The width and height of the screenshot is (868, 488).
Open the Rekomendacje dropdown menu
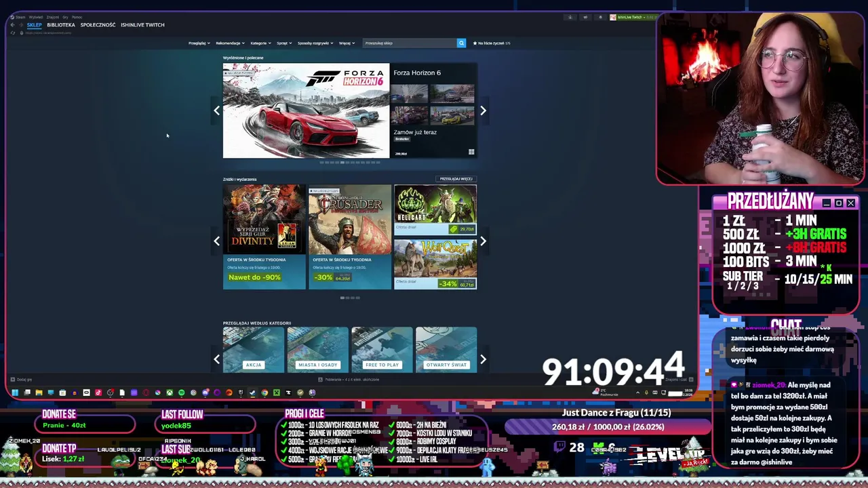click(x=230, y=43)
